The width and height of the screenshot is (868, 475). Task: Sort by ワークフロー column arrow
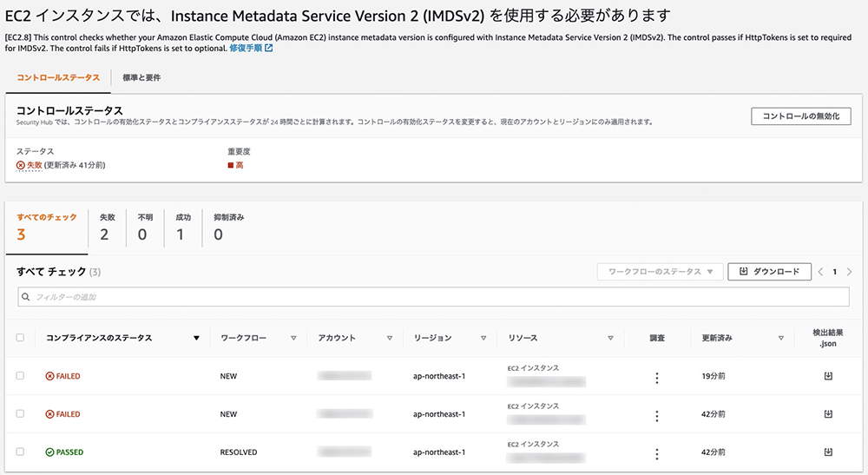(x=293, y=338)
